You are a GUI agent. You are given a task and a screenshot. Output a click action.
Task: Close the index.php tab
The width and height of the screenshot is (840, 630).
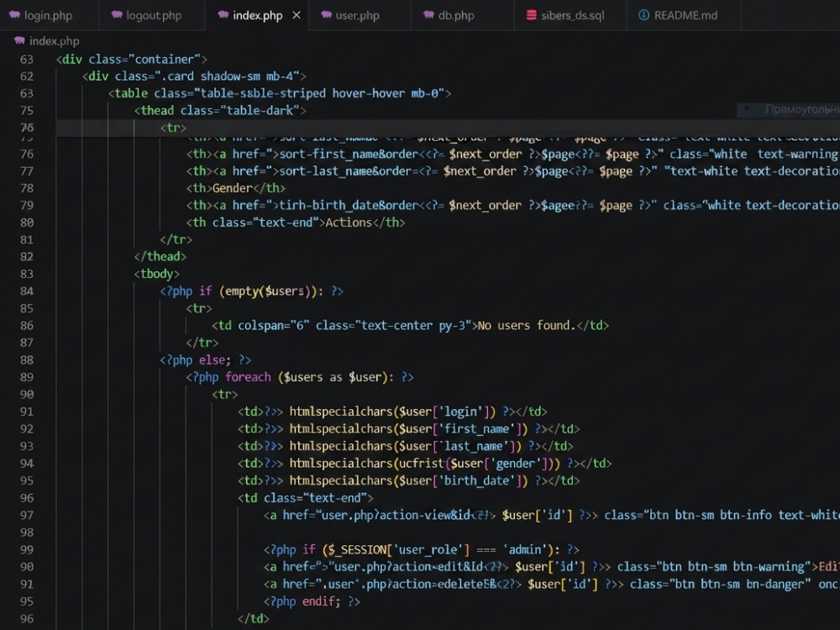point(297,15)
